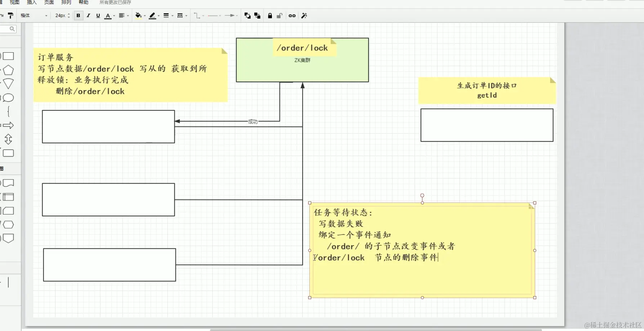Select the internal storage shape in sidebar
Viewport: 644px width, 331px height.
8,197
